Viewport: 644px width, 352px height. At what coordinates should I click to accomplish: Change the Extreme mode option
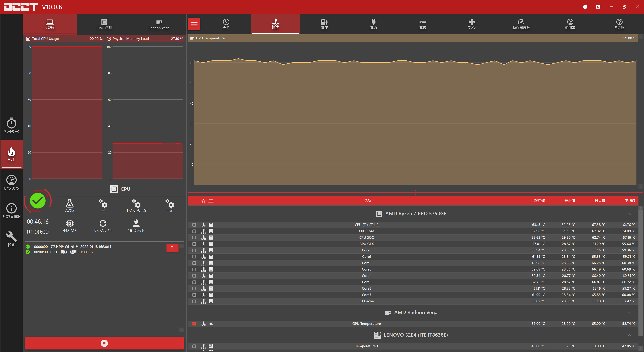coord(136,206)
